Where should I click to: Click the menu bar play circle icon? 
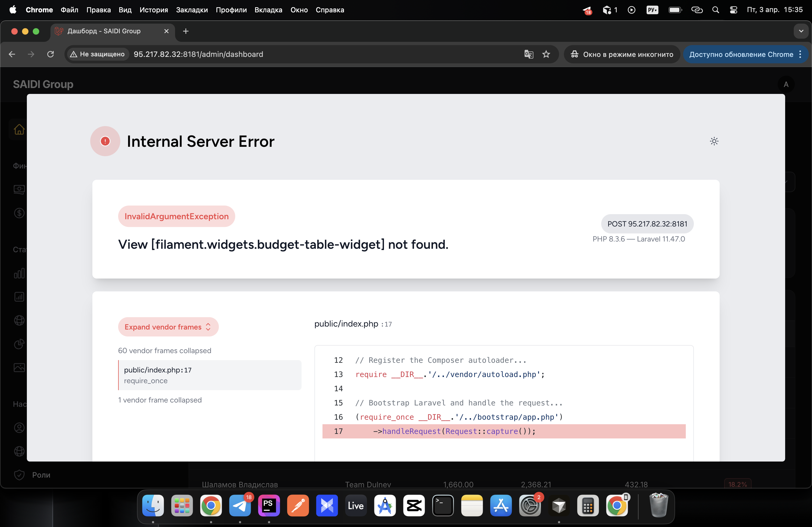pyautogui.click(x=632, y=10)
